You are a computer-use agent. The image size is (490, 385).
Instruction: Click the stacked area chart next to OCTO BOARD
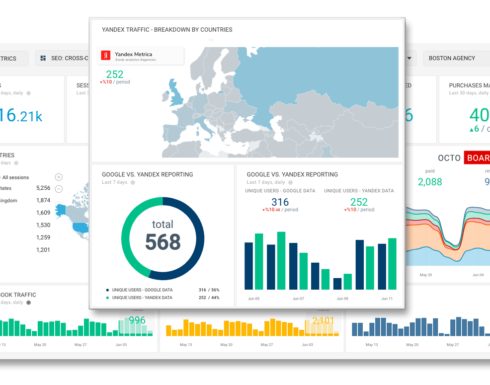tap(448, 236)
